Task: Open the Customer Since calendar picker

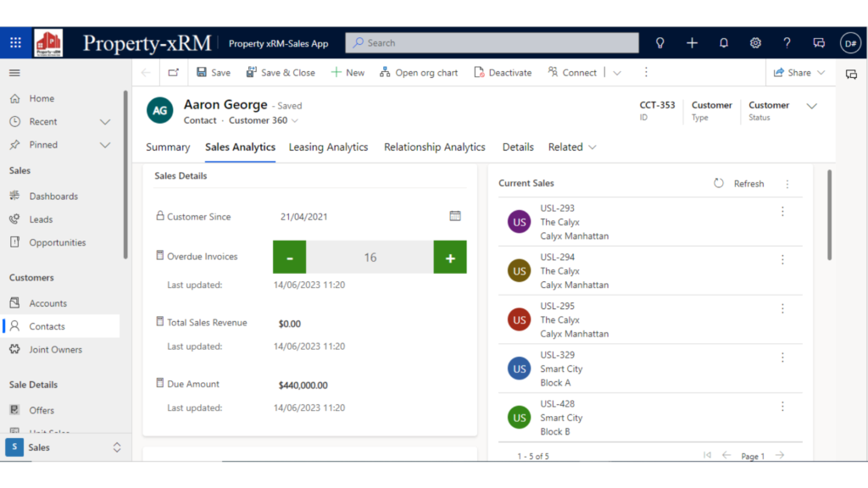Action: pos(455,216)
